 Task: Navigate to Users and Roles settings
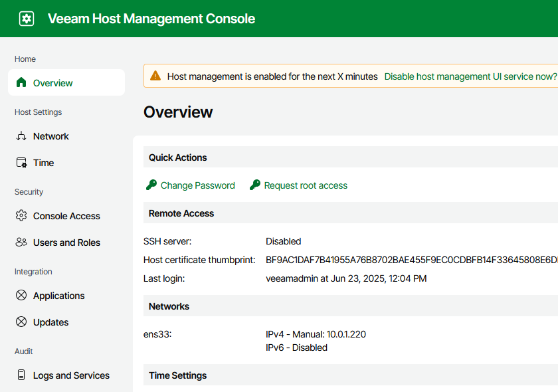67,242
